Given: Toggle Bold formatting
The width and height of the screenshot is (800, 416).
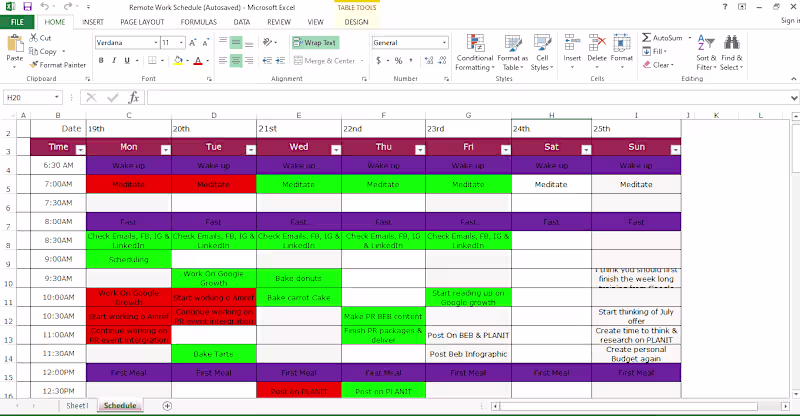Looking at the screenshot, I should (101, 60).
